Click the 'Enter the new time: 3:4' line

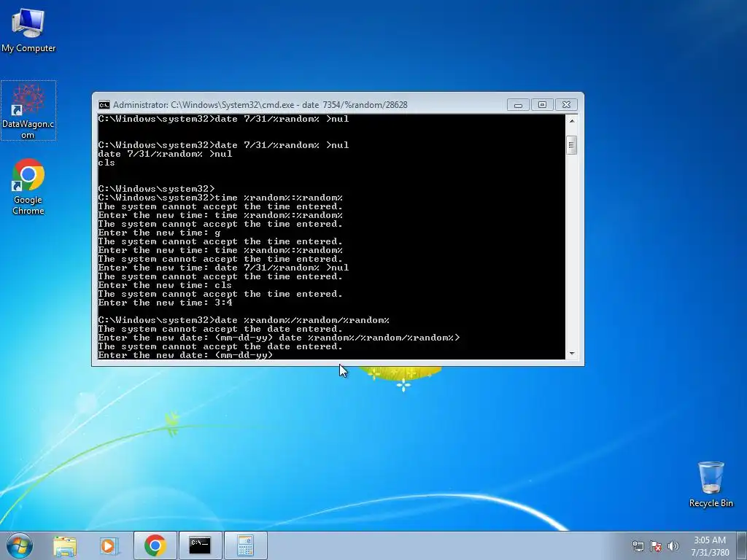point(166,303)
